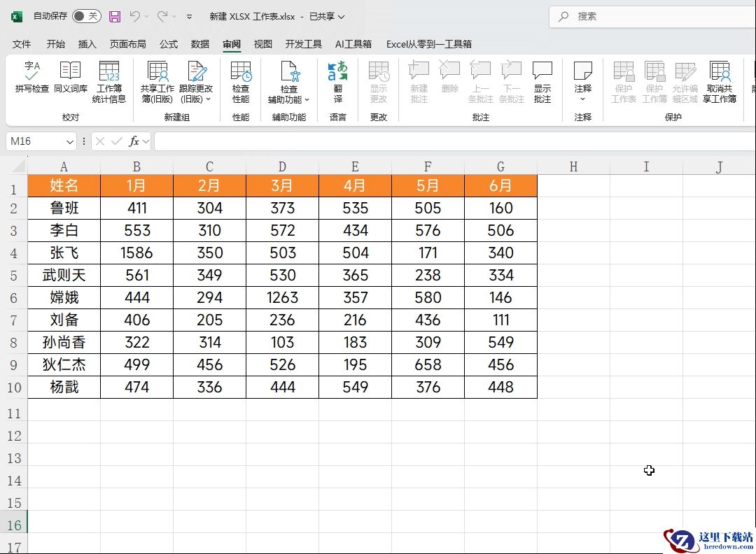Image resolution: width=756 pixels, height=554 pixels.
Task: Add a 新建批注 comment
Action: [x=419, y=82]
